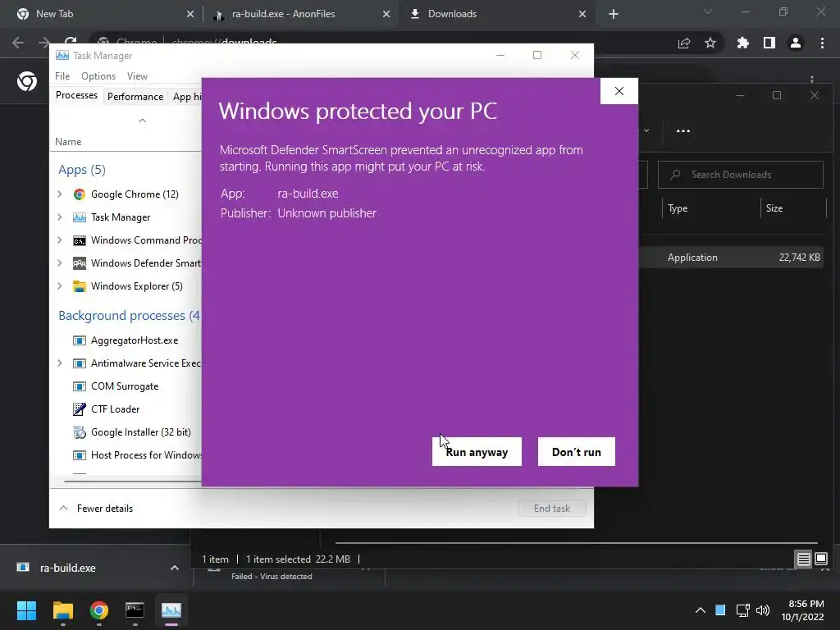This screenshot has height=630, width=840.
Task: Select Windows Explorer folder icon
Action: pyautogui.click(x=80, y=286)
